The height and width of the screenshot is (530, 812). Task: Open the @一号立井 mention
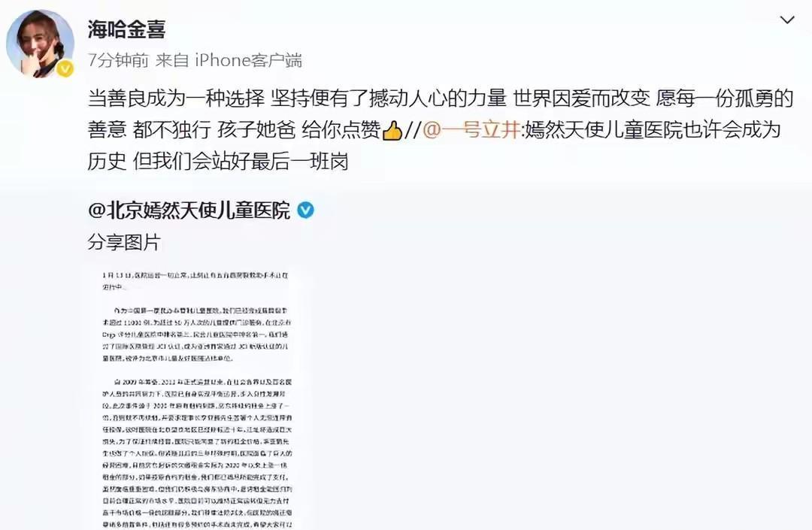pyautogui.click(x=471, y=129)
